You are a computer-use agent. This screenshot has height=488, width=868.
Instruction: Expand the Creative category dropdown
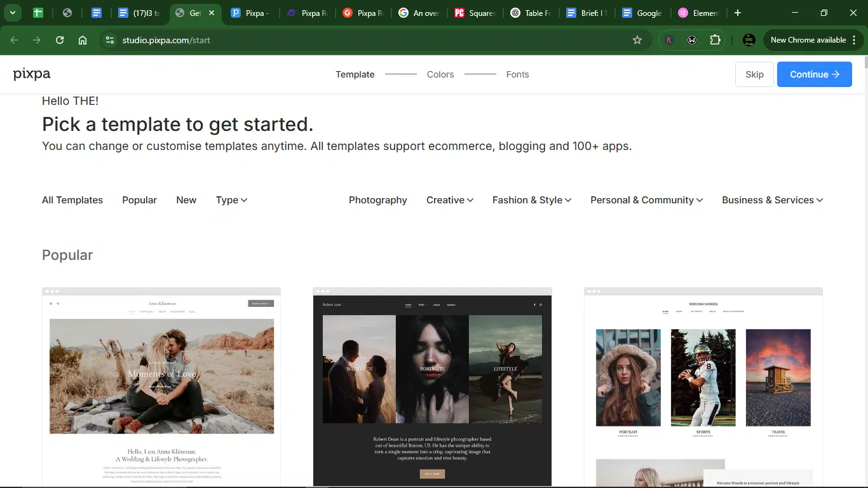click(450, 200)
